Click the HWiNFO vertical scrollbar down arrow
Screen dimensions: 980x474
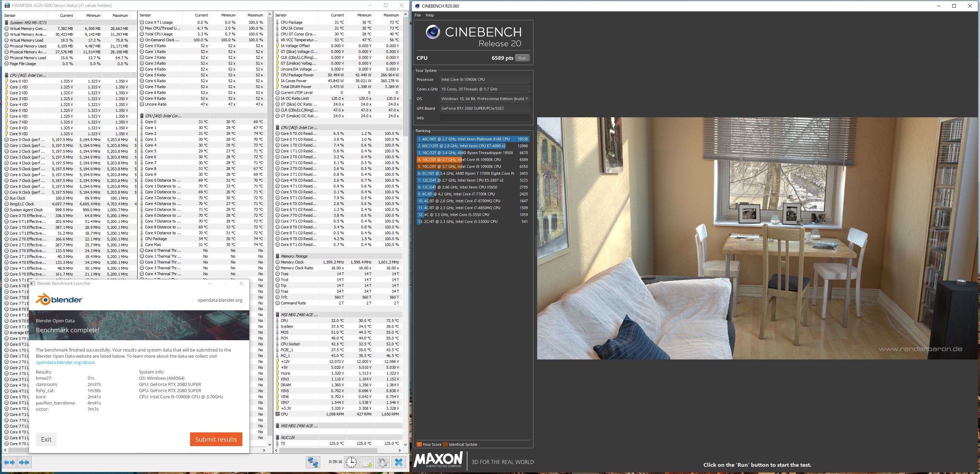click(x=405, y=444)
